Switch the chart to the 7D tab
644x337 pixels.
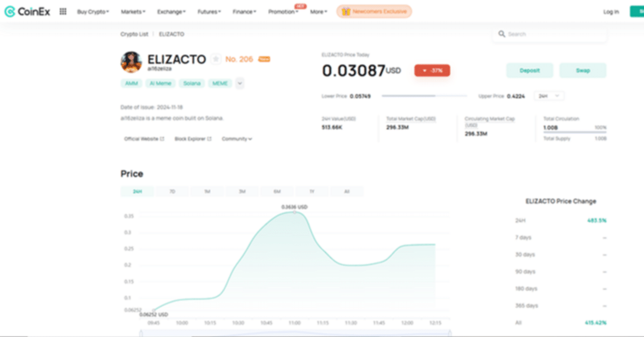172,191
